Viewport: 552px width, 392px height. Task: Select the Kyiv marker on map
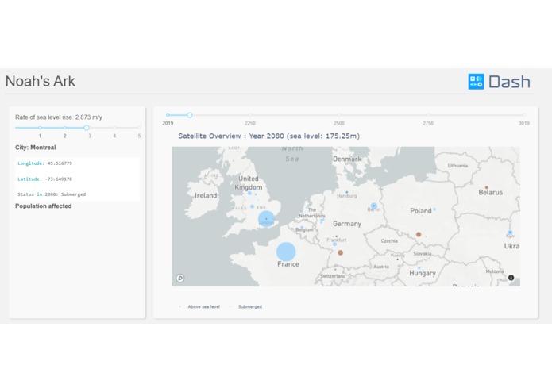[x=510, y=232]
